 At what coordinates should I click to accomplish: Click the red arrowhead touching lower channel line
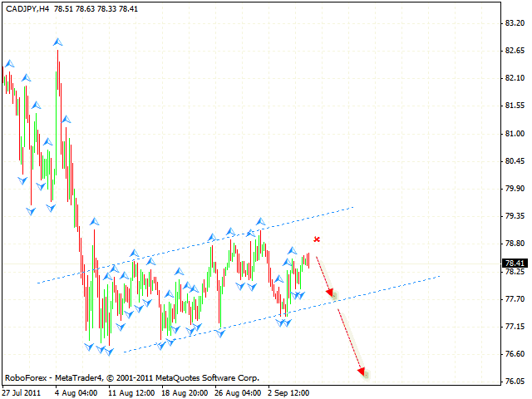click(x=332, y=293)
